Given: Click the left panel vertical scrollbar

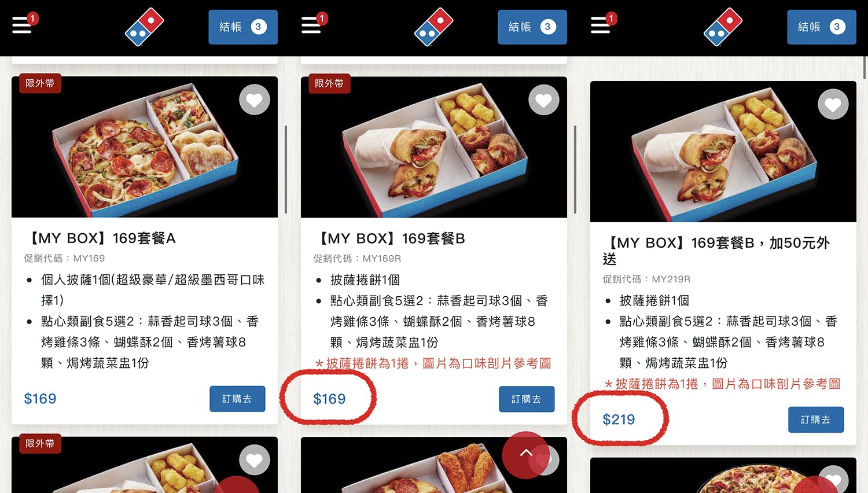Looking at the screenshot, I should (x=286, y=170).
